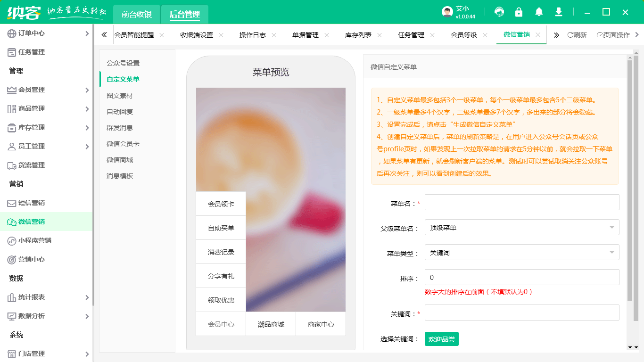This screenshot has height=362, width=644.
Task: Click the 欢迎品尝 keyword button
Action: (x=441, y=339)
